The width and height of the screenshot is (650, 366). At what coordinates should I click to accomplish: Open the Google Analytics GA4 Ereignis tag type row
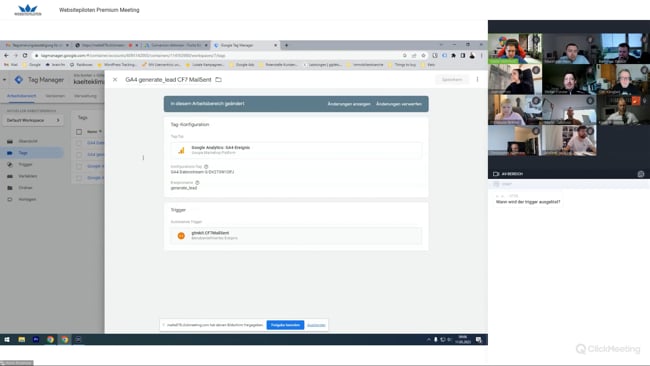[296, 150]
